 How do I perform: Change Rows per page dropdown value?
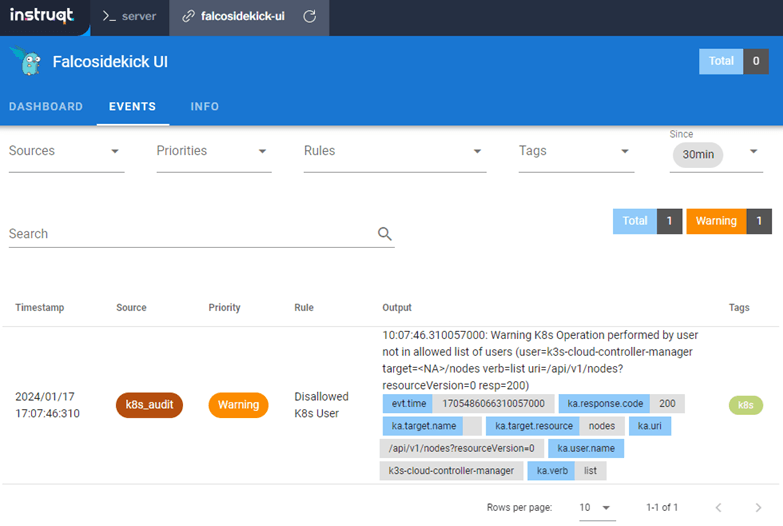[596, 508]
